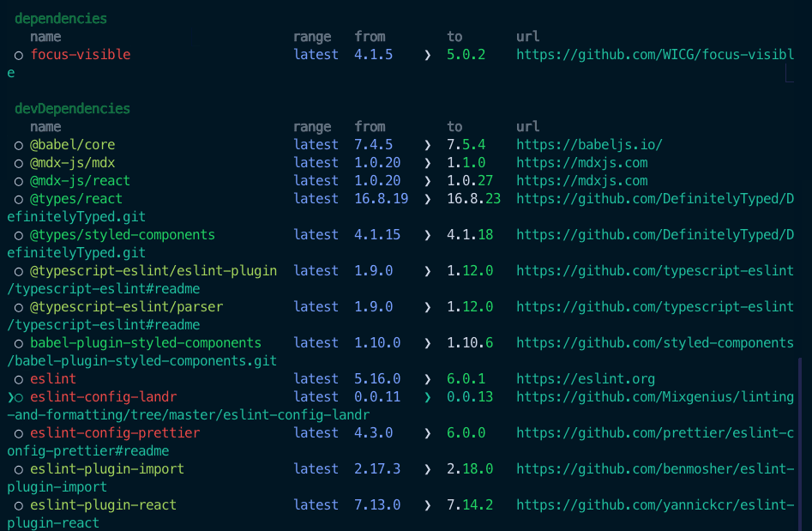Open the prettier eslint-config-prettier URL

pyautogui.click(x=654, y=432)
